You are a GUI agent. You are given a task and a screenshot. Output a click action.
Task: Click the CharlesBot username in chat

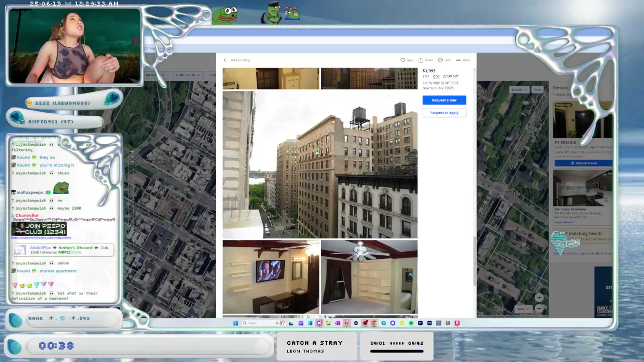click(27, 216)
